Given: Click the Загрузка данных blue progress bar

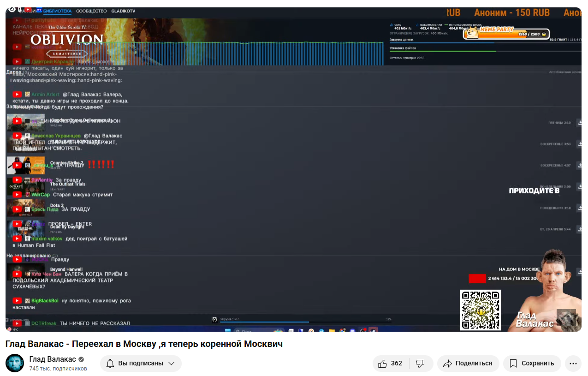Looking at the screenshot, I should tap(485, 43).
